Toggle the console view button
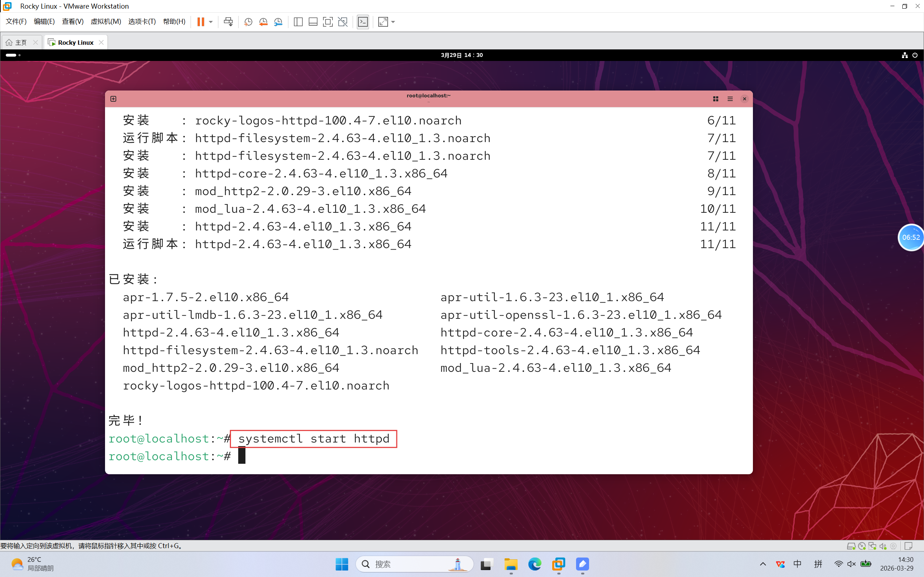The image size is (924, 577). [363, 22]
